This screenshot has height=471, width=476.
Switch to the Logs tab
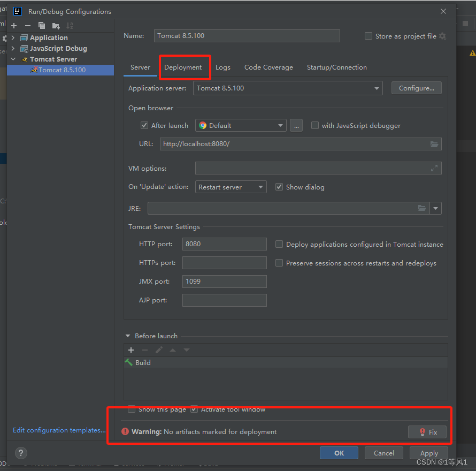[x=223, y=67]
